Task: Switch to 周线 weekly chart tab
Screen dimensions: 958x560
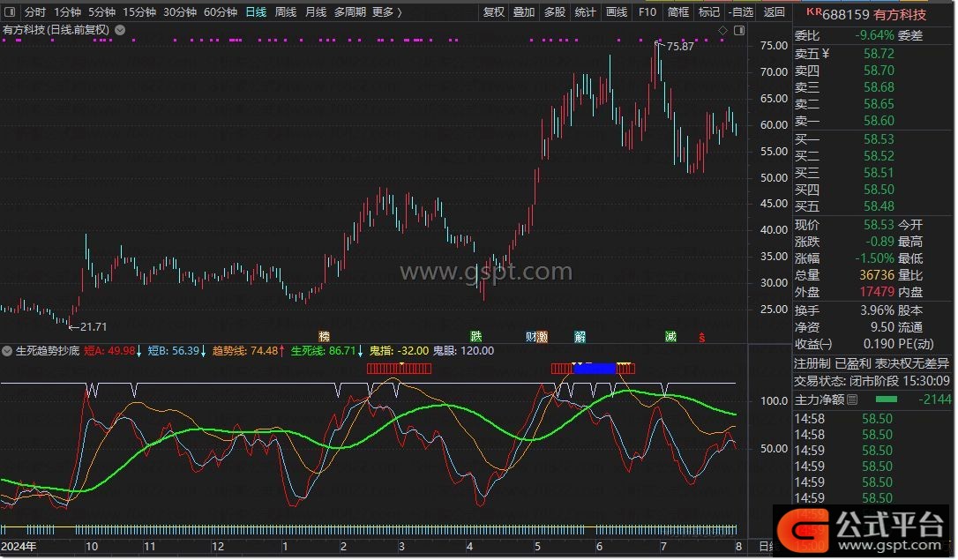Action: click(286, 12)
